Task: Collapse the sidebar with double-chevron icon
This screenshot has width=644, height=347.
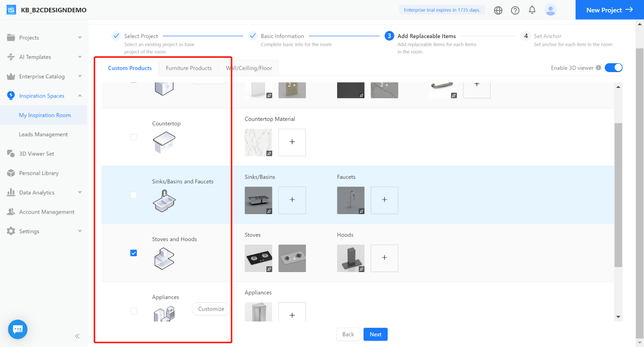Action: point(77,336)
